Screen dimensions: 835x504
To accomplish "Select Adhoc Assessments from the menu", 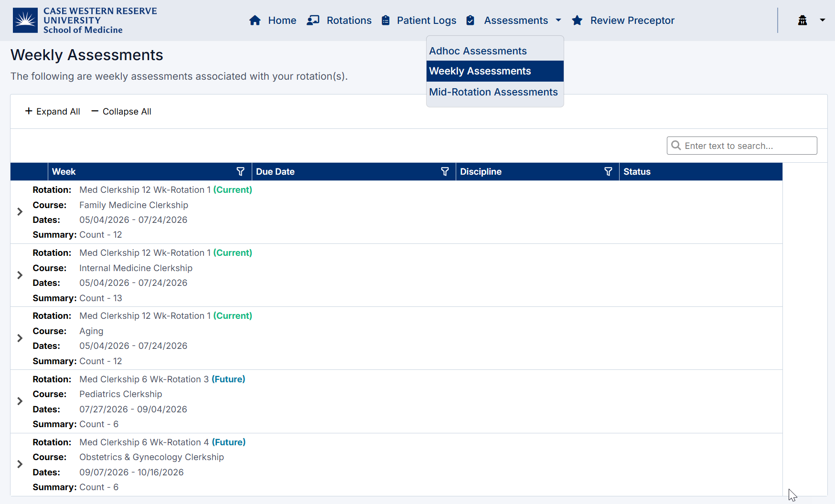I will [x=478, y=51].
